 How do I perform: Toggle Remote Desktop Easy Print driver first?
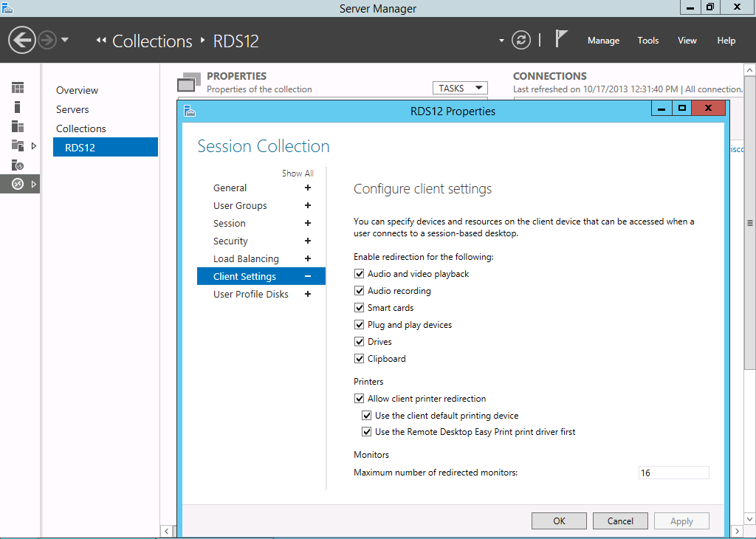click(366, 432)
